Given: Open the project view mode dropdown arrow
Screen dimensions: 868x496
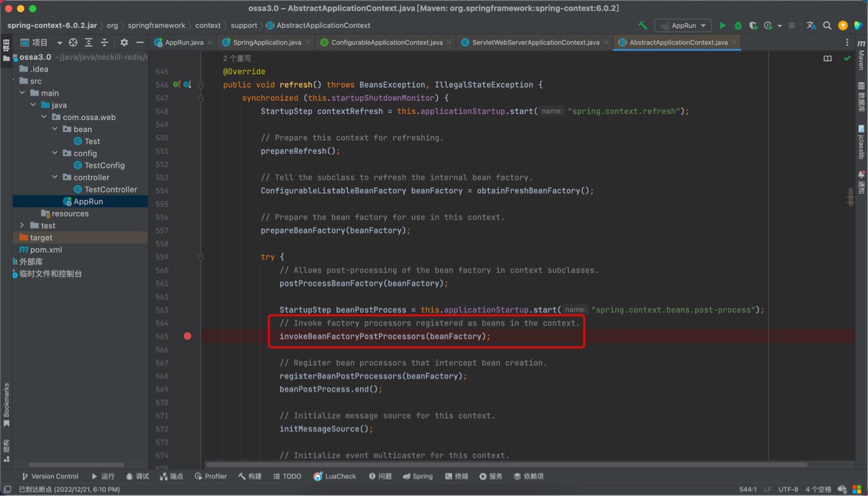Looking at the screenshot, I should pyautogui.click(x=60, y=43).
